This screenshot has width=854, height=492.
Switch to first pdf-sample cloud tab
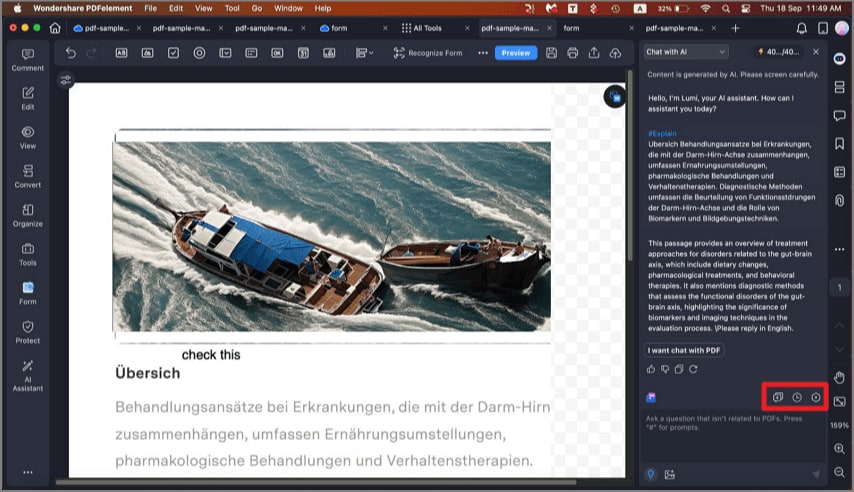point(101,28)
